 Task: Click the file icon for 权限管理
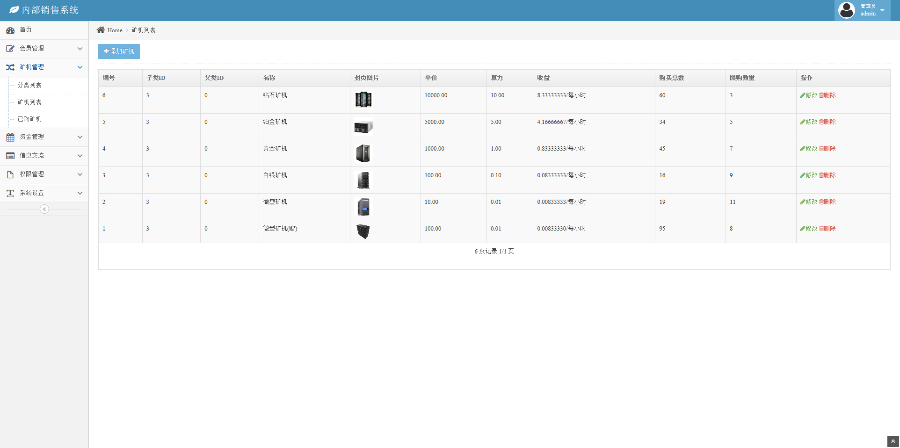(10, 174)
